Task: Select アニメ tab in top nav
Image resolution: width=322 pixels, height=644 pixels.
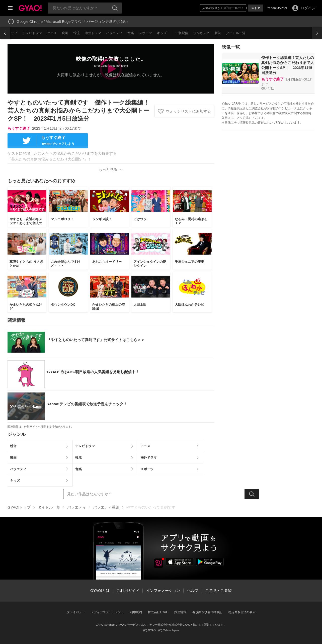Action: (52, 33)
